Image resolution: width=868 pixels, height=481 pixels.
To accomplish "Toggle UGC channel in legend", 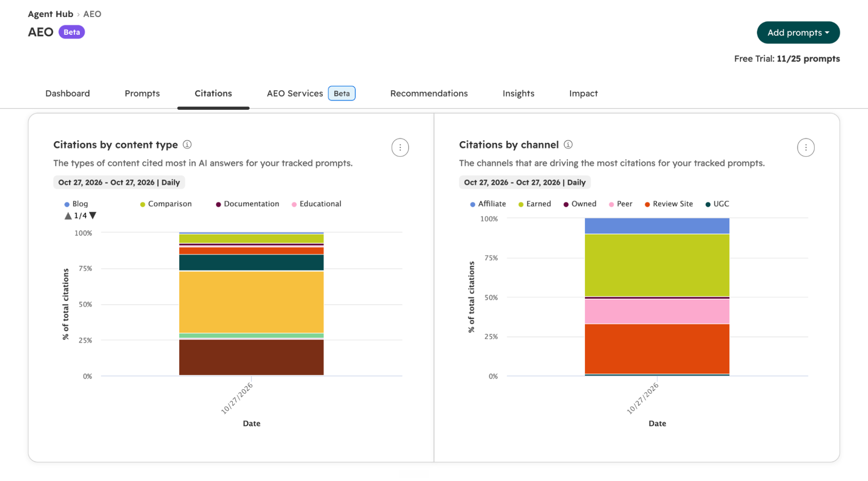I will click(717, 204).
